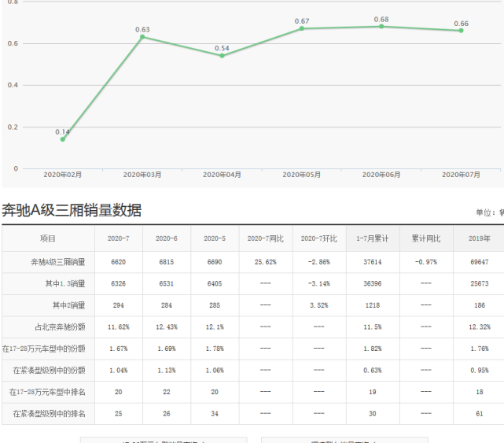Click the 0.54 data point on the chart
504x443 pixels.
(222, 56)
